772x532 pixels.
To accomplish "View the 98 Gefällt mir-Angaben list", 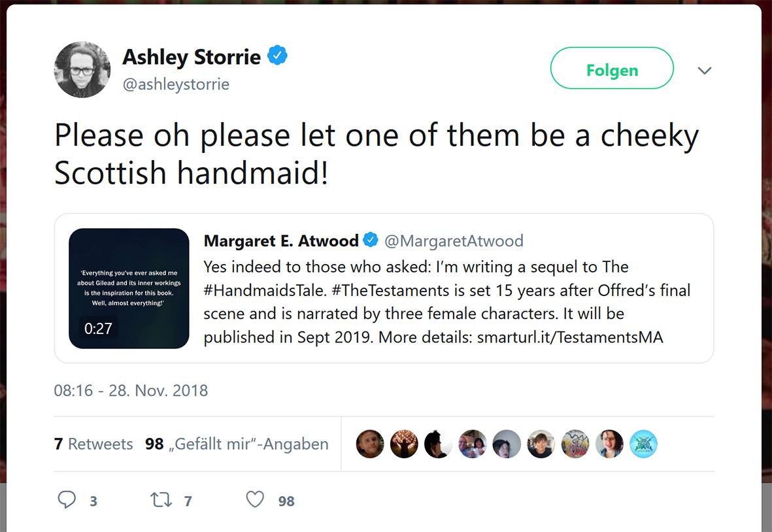I will (237, 443).
